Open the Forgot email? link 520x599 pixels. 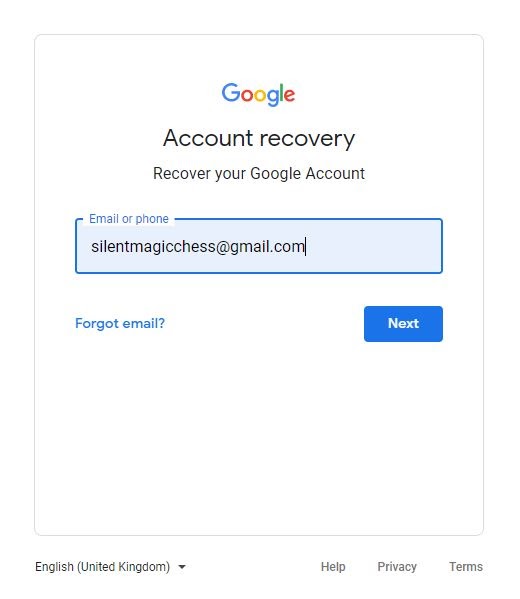(120, 324)
